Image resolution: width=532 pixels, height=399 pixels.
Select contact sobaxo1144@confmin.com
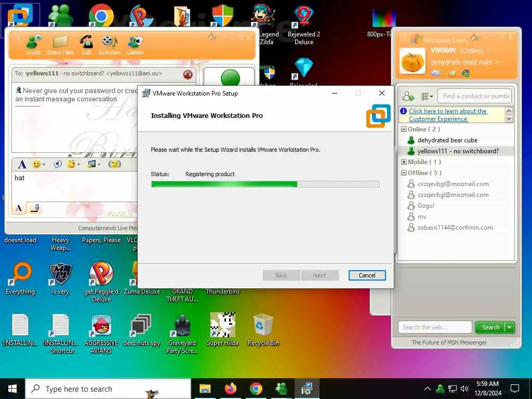click(x=455, y=228)
